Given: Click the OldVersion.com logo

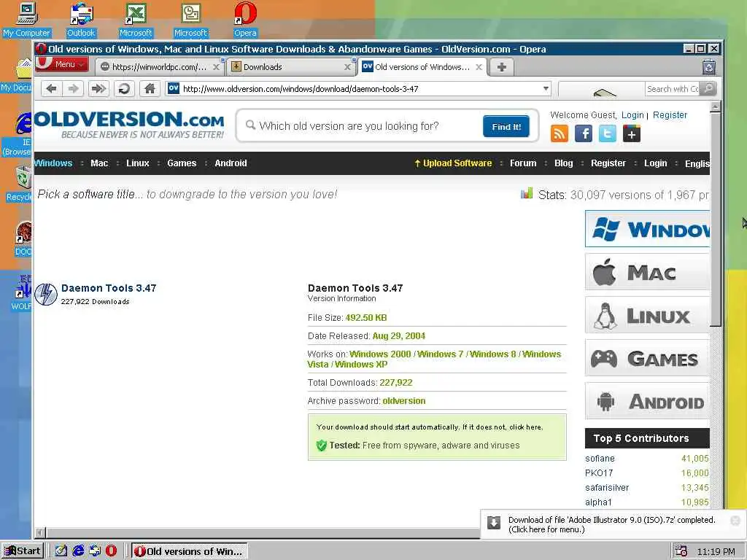Looking at the screenshot, I should point(128,125).
